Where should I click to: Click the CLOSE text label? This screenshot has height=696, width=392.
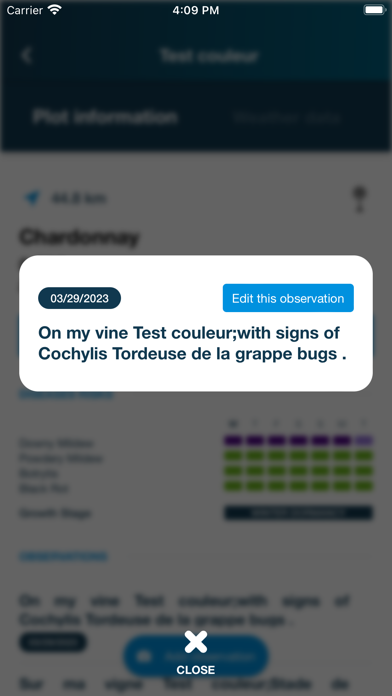coord(196,670)
